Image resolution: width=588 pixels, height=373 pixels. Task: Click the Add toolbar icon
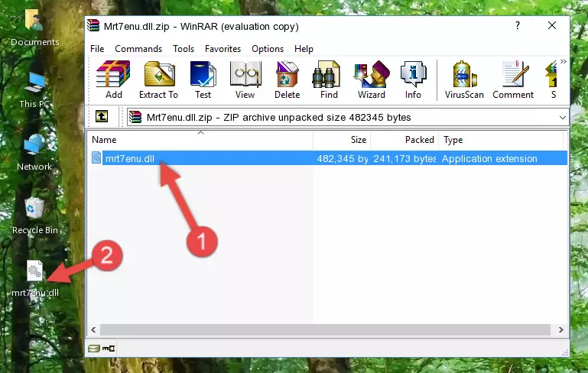pyautogui.click(x=113, y=79)
